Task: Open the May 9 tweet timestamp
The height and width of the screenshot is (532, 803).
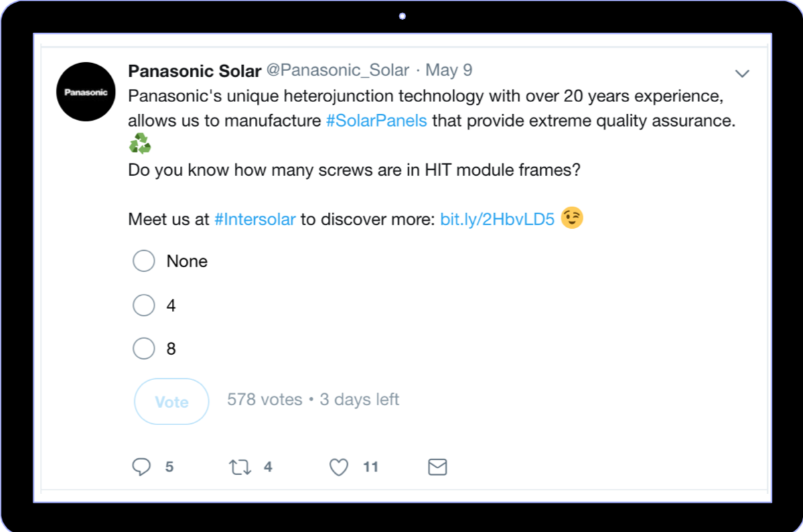Action: [449, 70]
